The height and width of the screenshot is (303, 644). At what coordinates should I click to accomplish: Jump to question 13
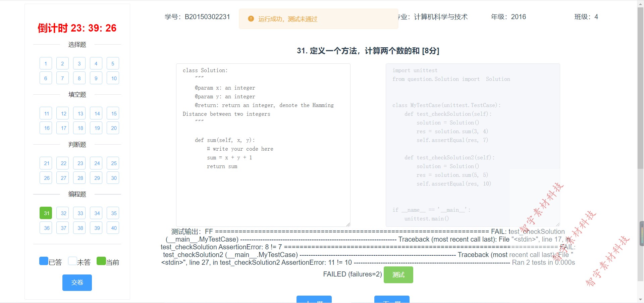(79, 113)
